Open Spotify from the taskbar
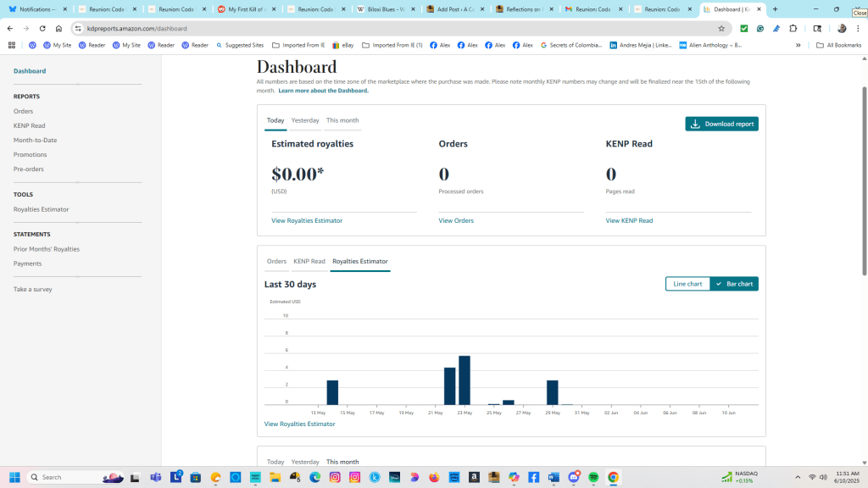Viewport: 868px width, 488px height. (x=593, y=477)
